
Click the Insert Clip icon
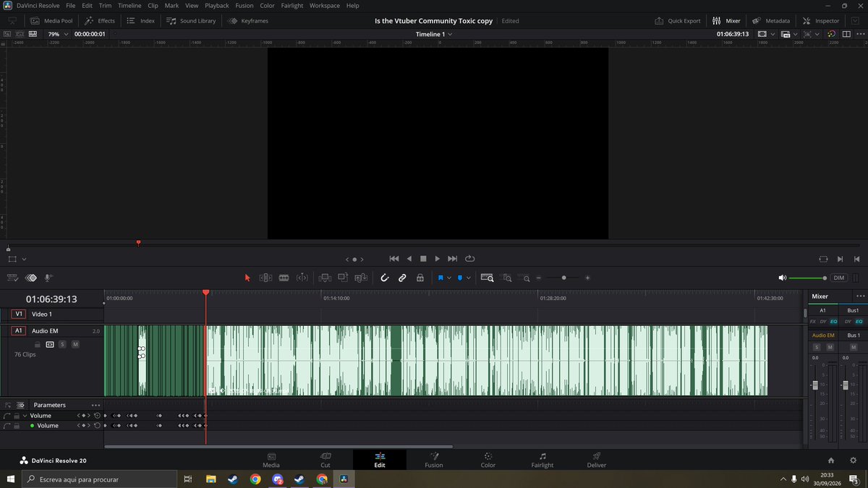[x=325, y=278]
